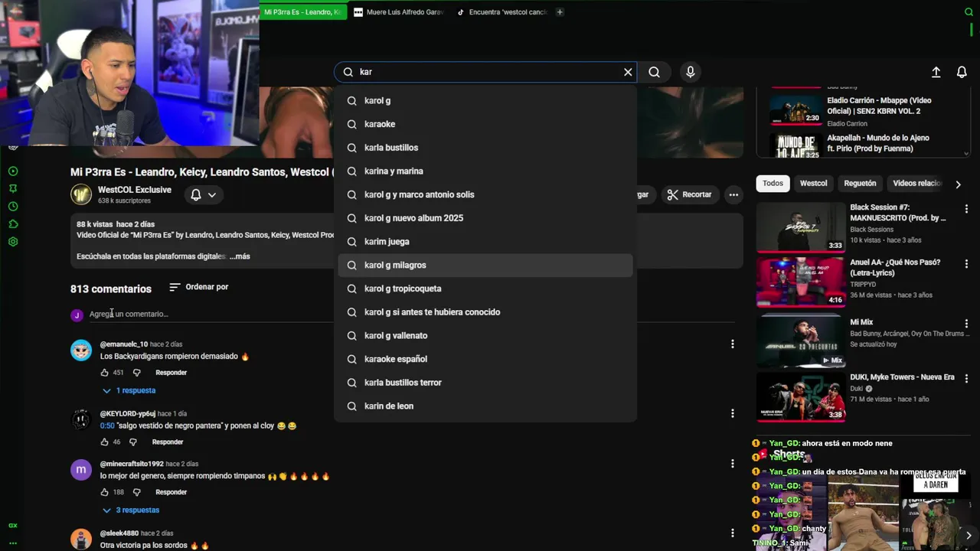
Task: Choose 'karol g nuevo album 2025' suggestion
Action: [x=485, y=218]
